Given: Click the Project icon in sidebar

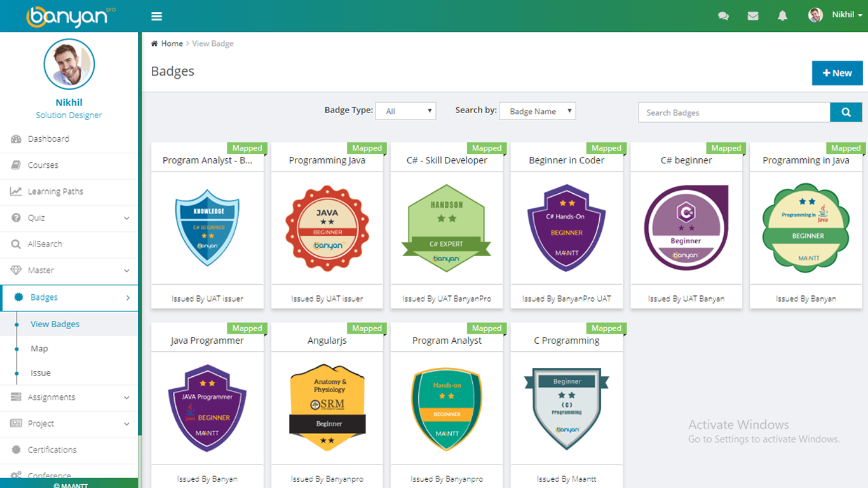Looking at the screenshot, I should click(16, 423).
